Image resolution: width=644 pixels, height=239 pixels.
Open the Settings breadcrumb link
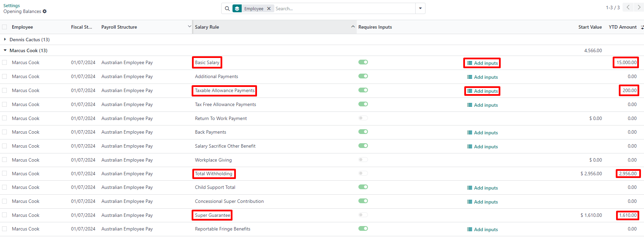[x=12, y=5]
